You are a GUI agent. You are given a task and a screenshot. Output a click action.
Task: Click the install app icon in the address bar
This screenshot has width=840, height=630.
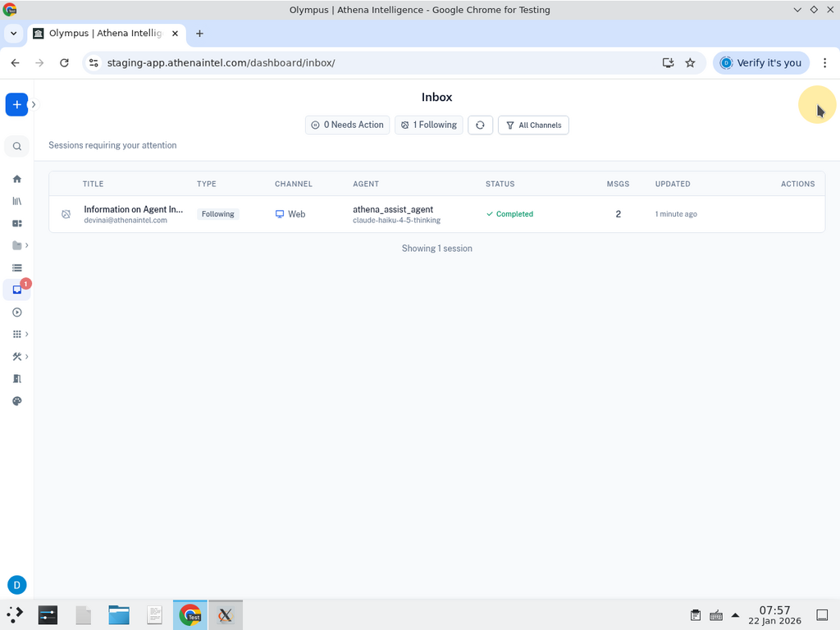click(668, 62)
